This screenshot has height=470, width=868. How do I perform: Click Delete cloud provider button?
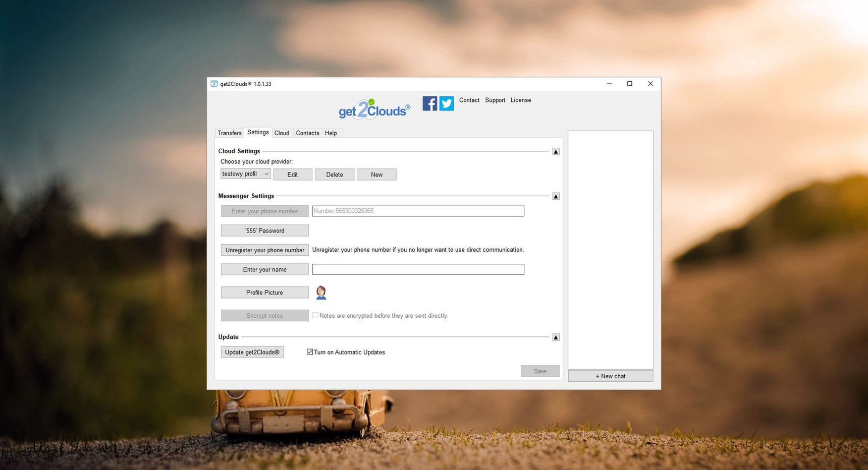(335, 174)
